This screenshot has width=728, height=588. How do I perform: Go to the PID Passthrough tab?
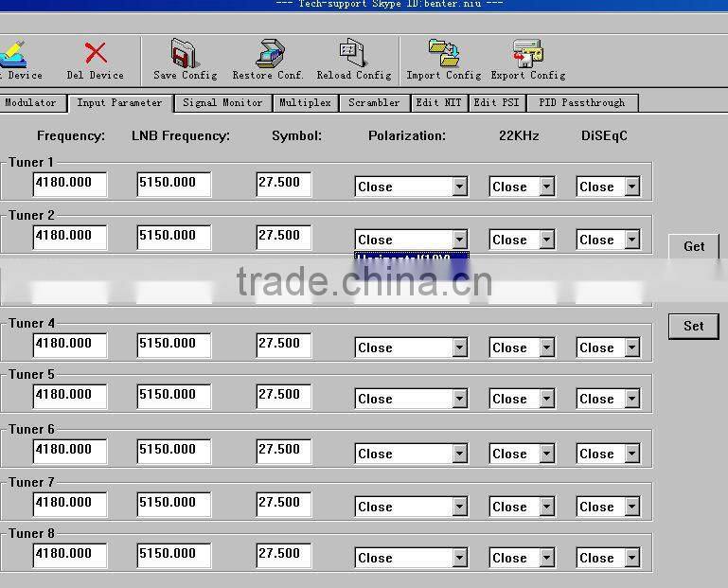click(x=581, y=103)
